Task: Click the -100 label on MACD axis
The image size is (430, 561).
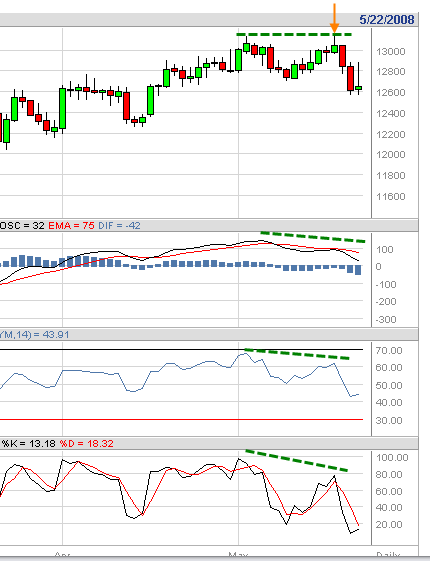Action: [386, 285]
